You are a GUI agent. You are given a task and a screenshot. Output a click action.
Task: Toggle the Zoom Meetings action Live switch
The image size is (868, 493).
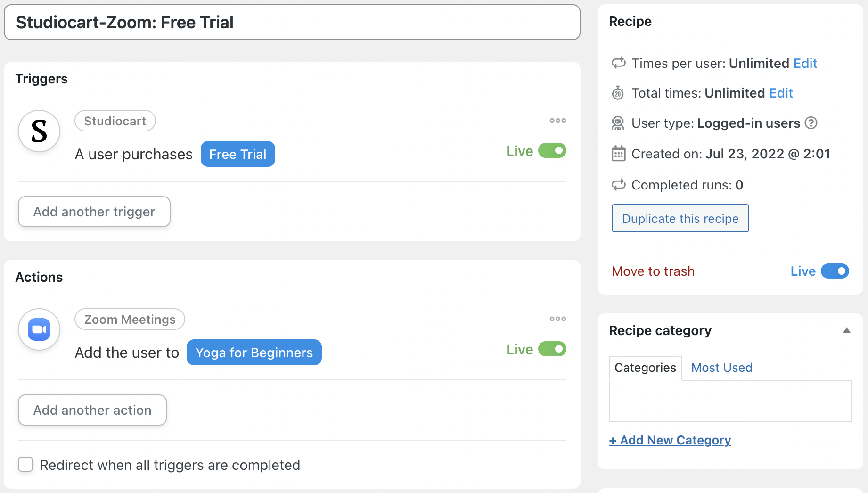pyautogui.click(x=552, y=349)
